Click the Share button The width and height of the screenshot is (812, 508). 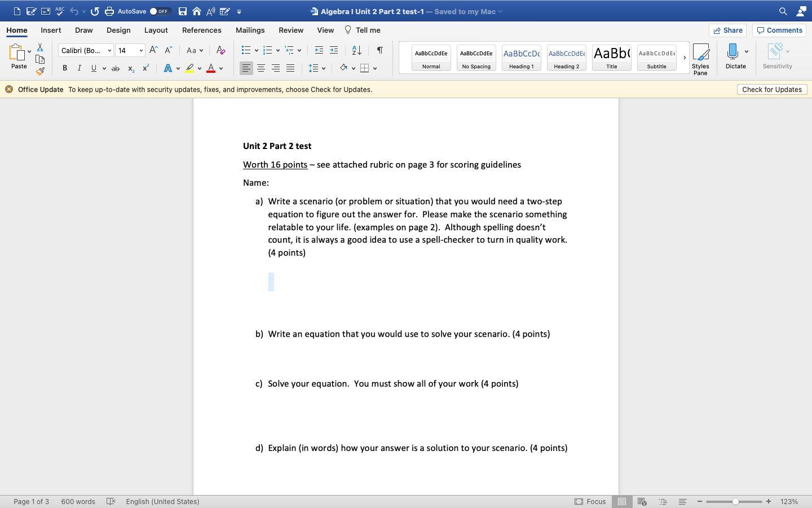click(x=727, y=30)
